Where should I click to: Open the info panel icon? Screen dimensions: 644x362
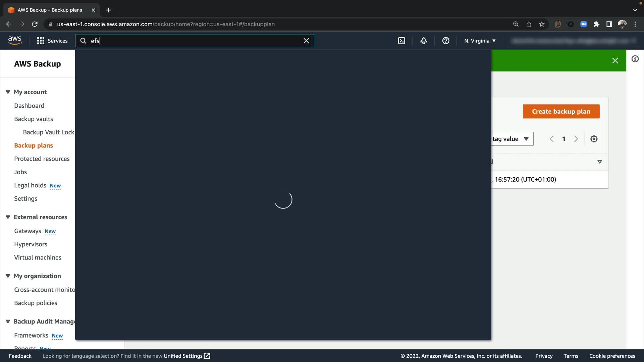[635, 59]
